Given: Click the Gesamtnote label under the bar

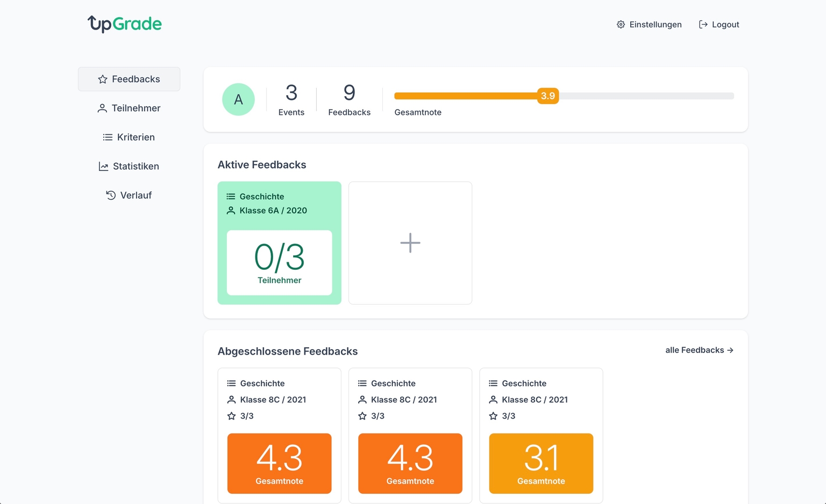Looking at the screenshot, I should point(418,112).
